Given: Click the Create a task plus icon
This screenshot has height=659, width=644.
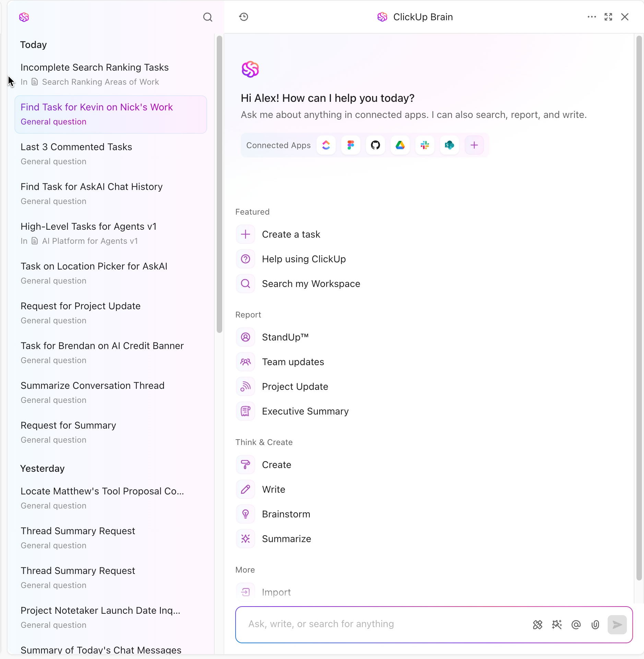Looking at the screenshot, I should point(246,234).
